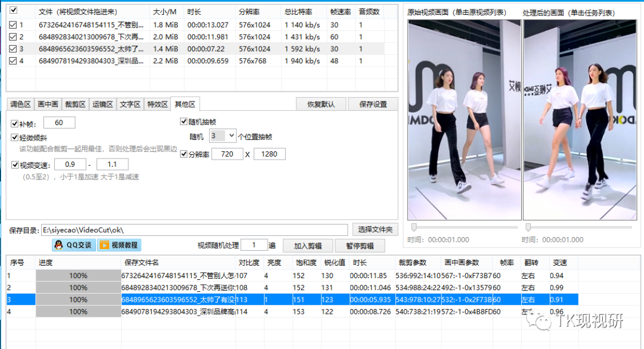Toggle the select-all checkbox in file list header
644x349 pixels.
pyautogui.click(x=13, y=10)
